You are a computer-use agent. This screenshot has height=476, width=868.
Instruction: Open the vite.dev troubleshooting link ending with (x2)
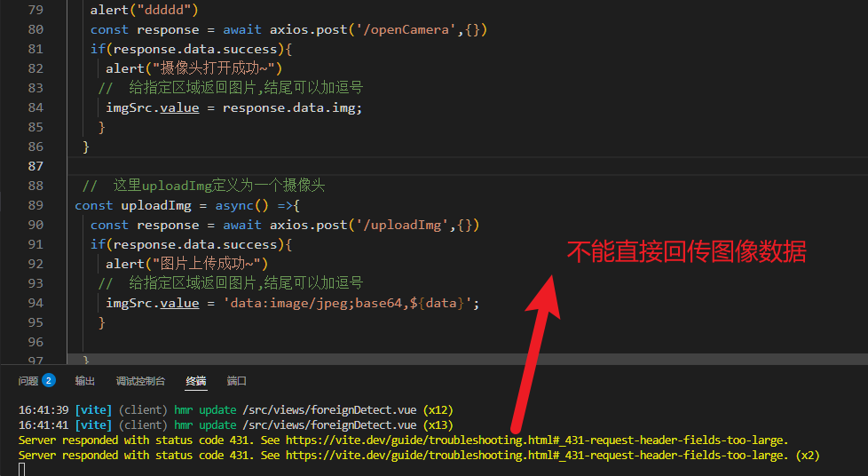click(x=536, y=455)
